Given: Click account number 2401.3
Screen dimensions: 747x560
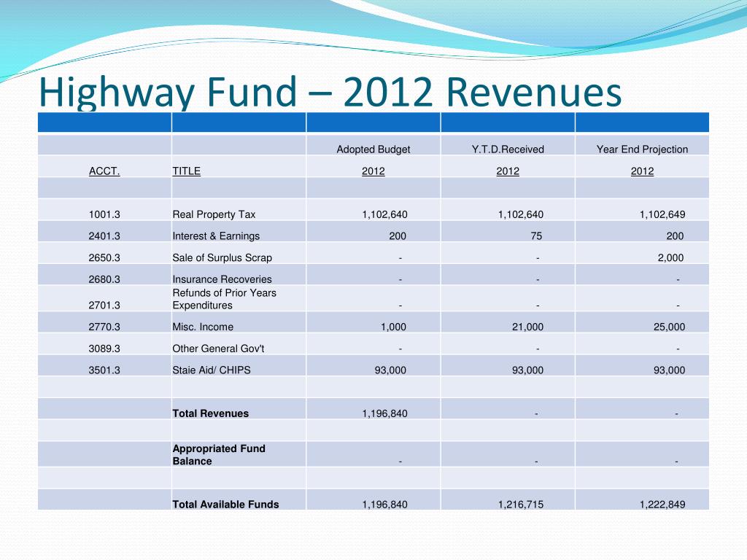Looking at the screenshot, I should (x=104, y=236).
